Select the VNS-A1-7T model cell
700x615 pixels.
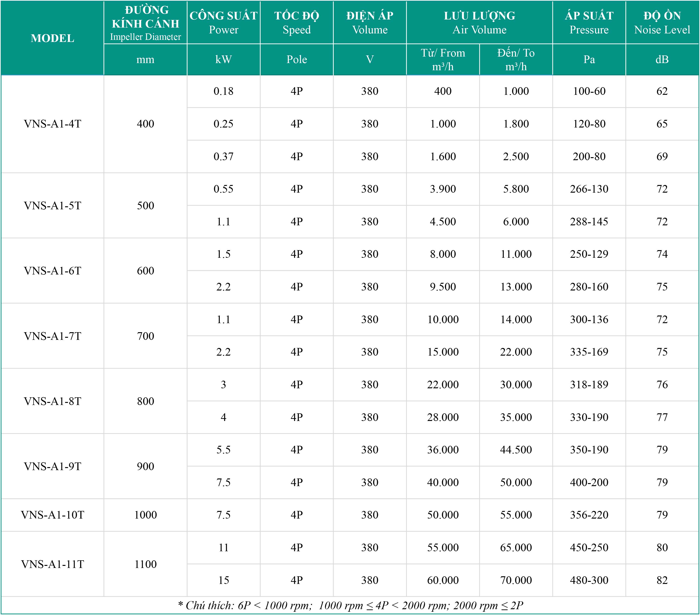point(52,336)
